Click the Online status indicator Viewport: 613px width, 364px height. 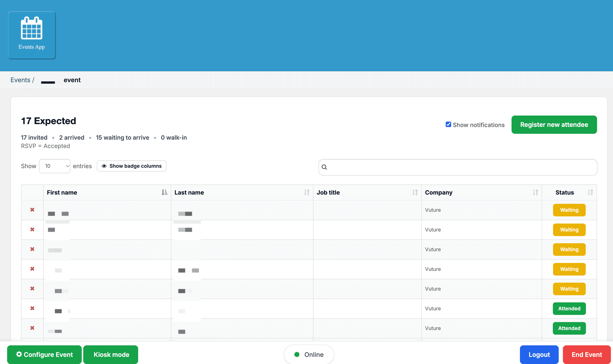click(x=309, y=354)
